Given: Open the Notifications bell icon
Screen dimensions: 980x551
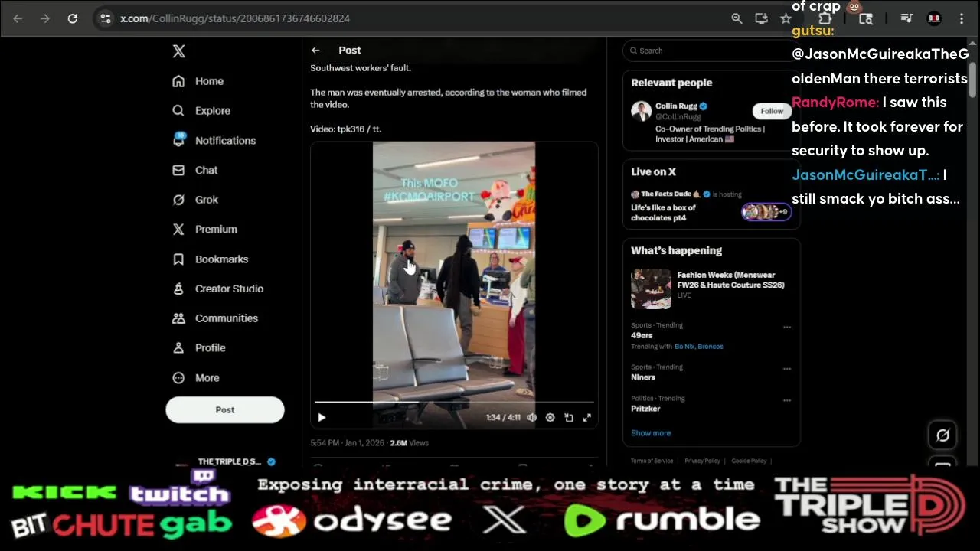Looking at the screenshot, I should coord(178,140).
